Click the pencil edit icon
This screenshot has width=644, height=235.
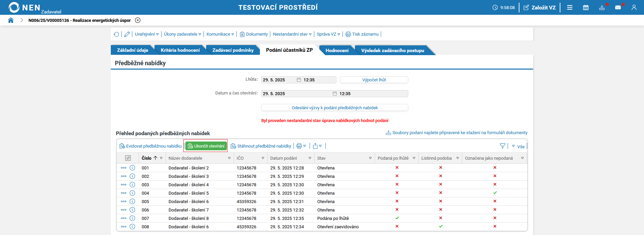pos(127,34)
